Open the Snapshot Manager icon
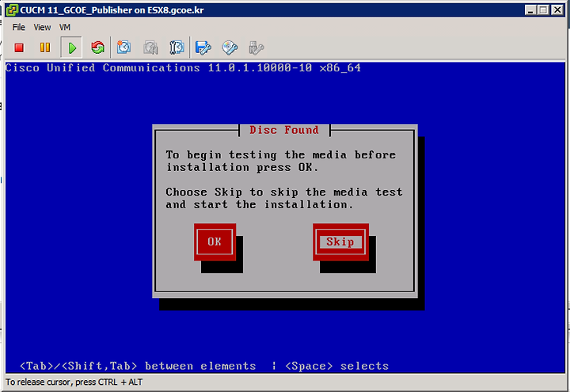This screenshot has height=392, width=570. (177, 48)
